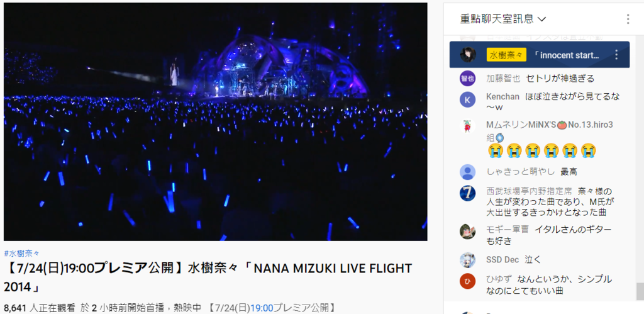Viewport: 644px width, 314px height.
Task: Expand the 重點聊天室訊息 chat mode dropdown
Action: (502, 19)
